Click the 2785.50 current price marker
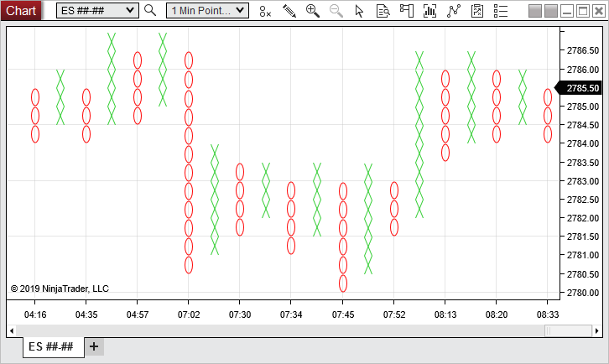The height and width of the screenshot is (364, 609). (580, 88)
